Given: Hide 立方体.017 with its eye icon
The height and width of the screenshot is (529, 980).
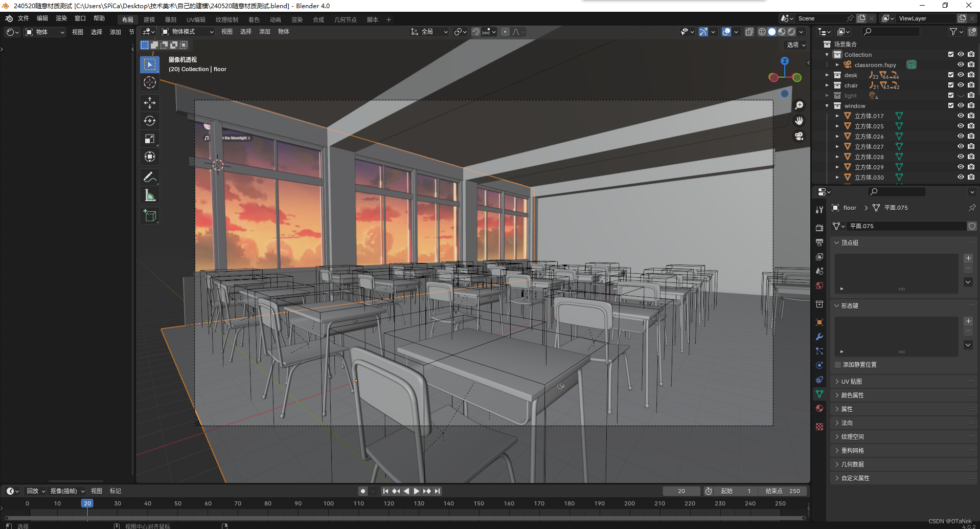Looking at the screenshot, I should 961,116.
